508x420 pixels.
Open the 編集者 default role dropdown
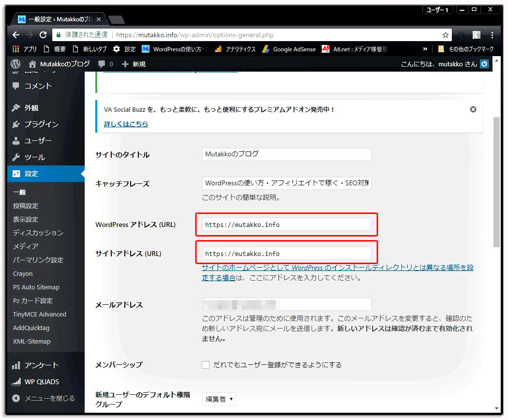219,399
